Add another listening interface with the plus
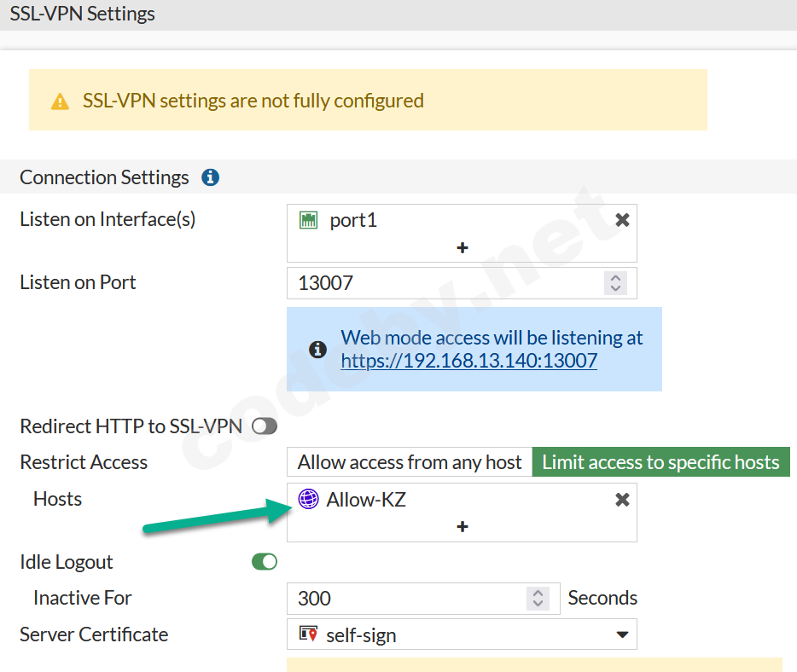 tap(461, 247)
